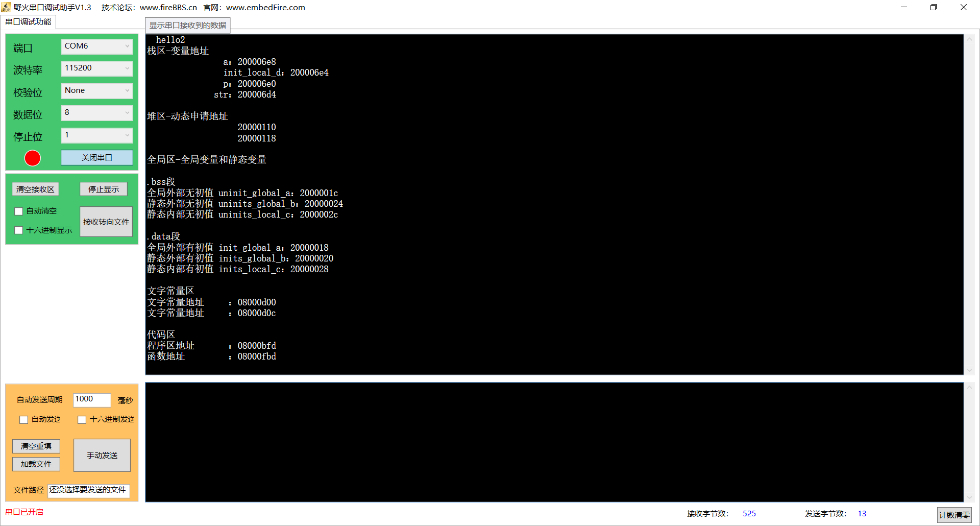
Task: Click the 自动发送周期 input field showing 1000
Action: point(92,399)
